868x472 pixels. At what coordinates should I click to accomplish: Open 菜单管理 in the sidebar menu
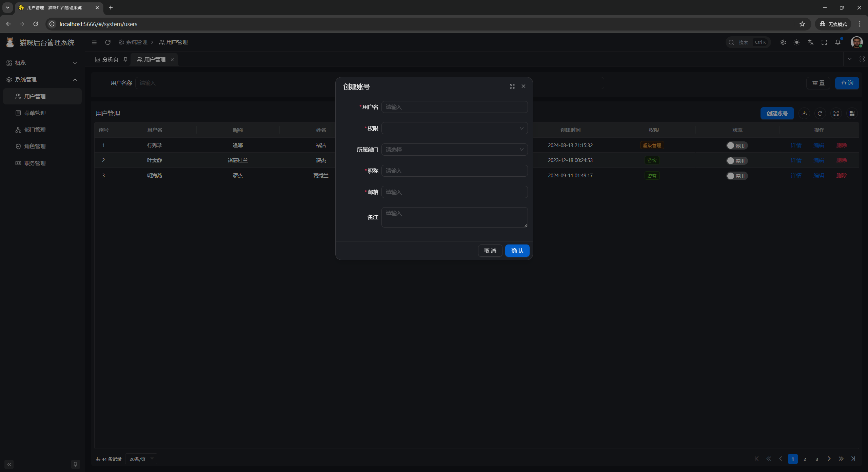click(35, 113)
